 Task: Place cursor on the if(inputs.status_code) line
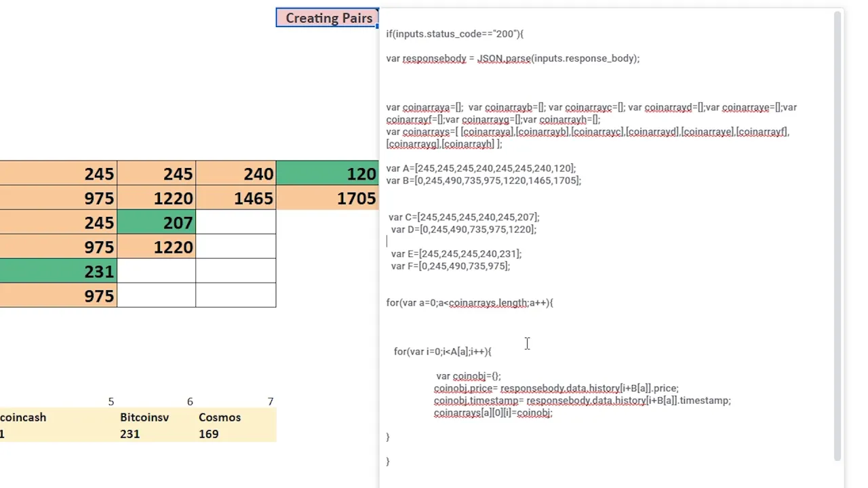454,34
